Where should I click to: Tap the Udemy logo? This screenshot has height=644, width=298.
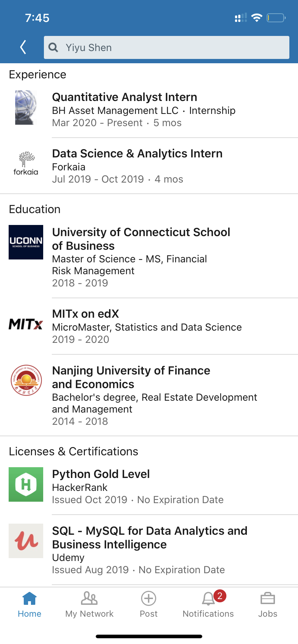click(x=26, y=541)
